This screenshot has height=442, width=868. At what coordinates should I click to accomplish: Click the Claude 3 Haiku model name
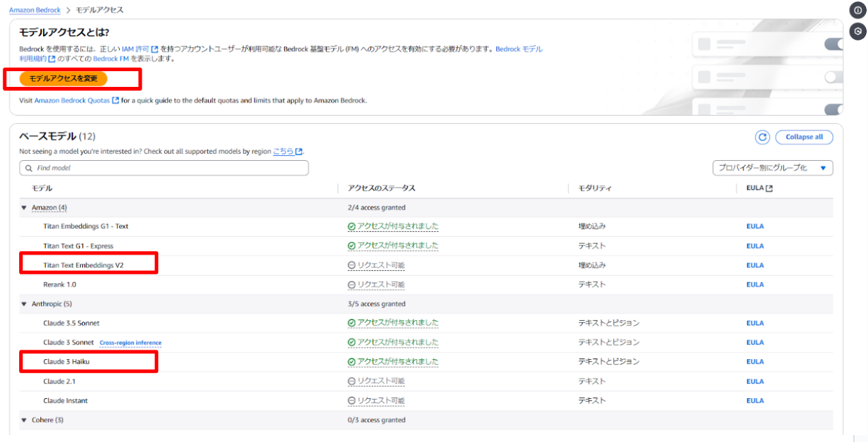[66, 362]
